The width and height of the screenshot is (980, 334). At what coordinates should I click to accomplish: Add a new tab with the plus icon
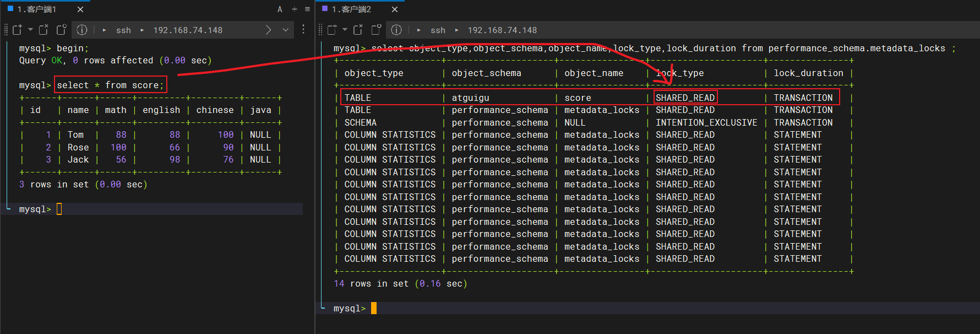point(295,9)
